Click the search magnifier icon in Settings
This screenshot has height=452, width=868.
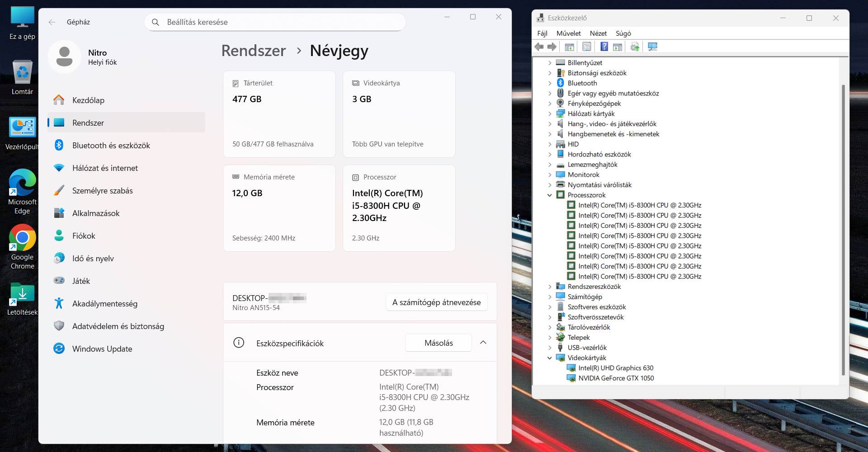pos(156,22)
